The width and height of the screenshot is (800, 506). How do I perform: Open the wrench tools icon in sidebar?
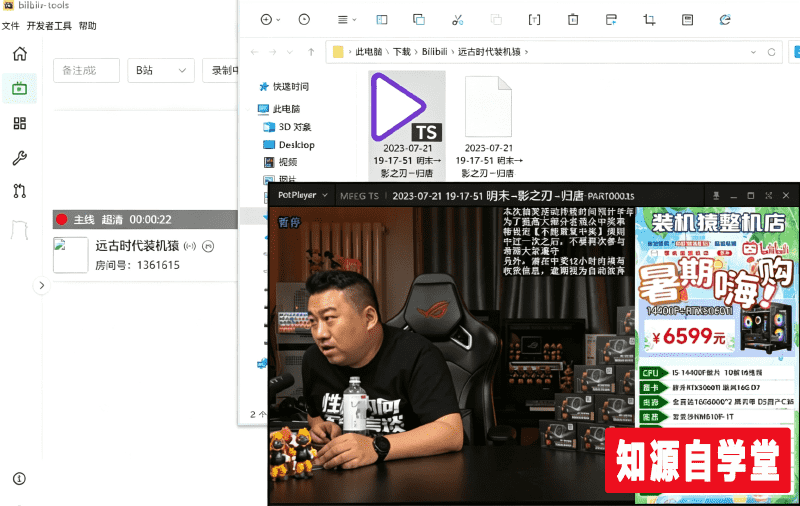point(19,158)
